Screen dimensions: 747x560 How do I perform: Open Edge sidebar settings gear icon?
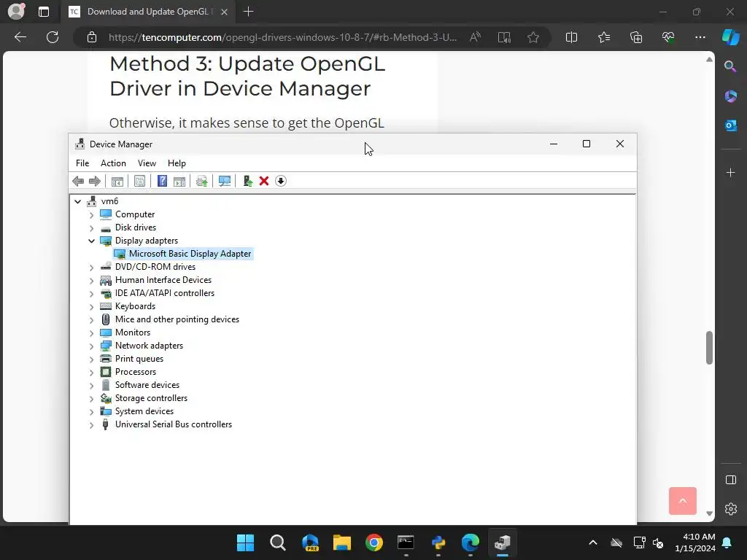pyautogui.click(x=730, y=509)
